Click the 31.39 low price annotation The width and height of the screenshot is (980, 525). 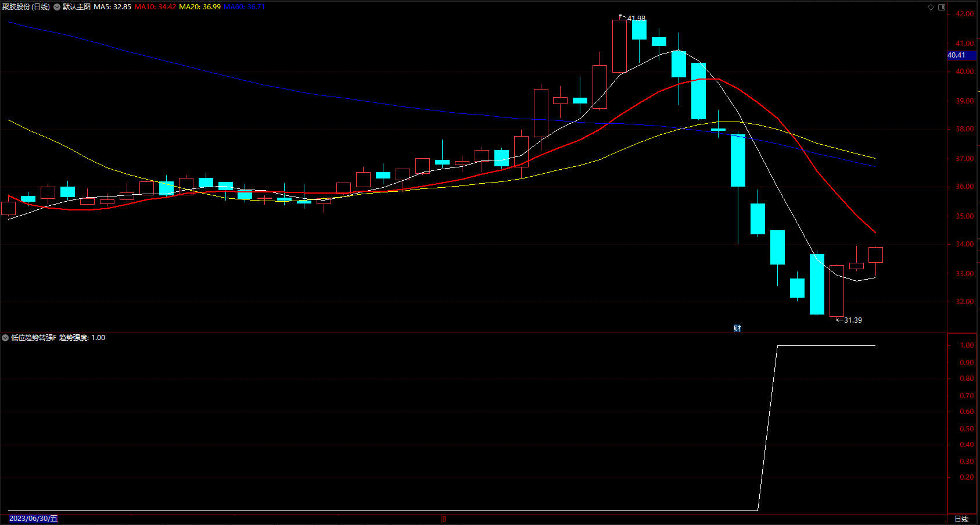(853, 320)
